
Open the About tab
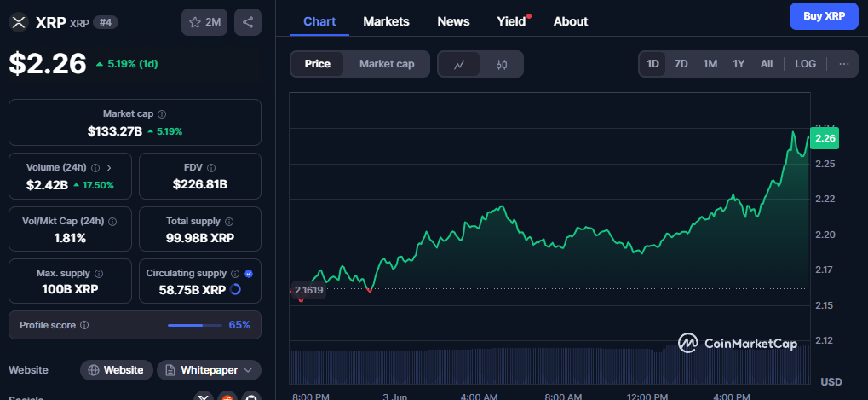click(x=571, y=21)
